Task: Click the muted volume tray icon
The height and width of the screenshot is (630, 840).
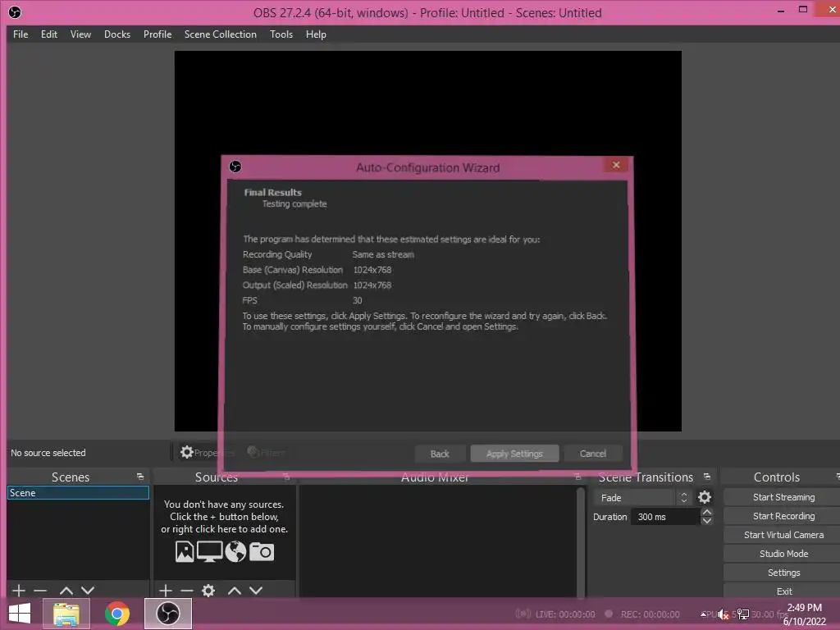Action: coord(724,614)
